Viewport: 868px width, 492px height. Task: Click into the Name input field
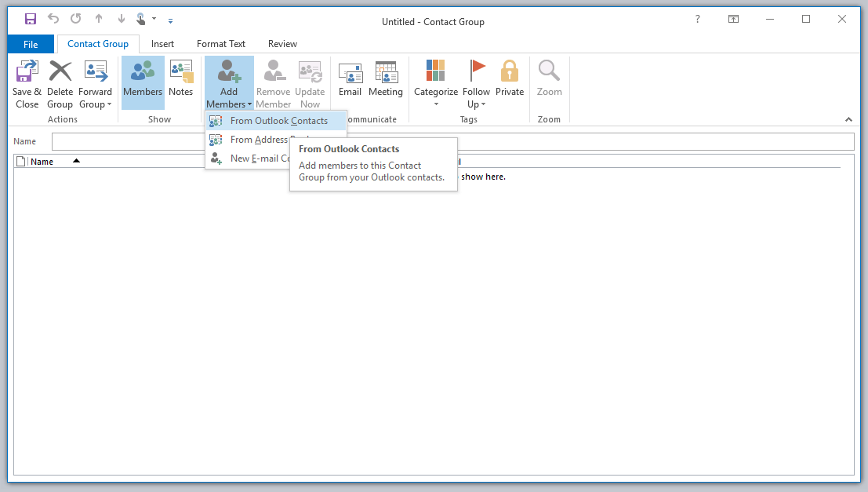(x=453, y=141)
